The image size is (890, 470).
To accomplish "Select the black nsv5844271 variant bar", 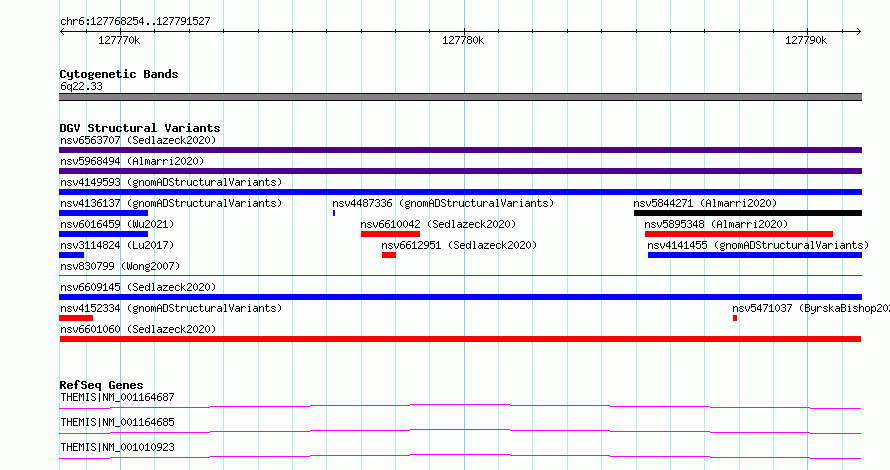I will (x=748, y=213).
